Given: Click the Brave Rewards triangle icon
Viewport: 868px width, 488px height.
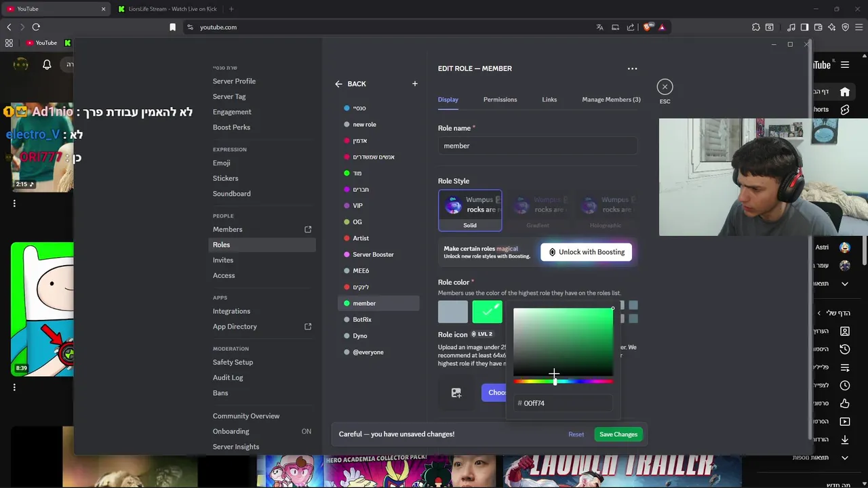Looking at the screenshot, I should [x=662, y=27].
